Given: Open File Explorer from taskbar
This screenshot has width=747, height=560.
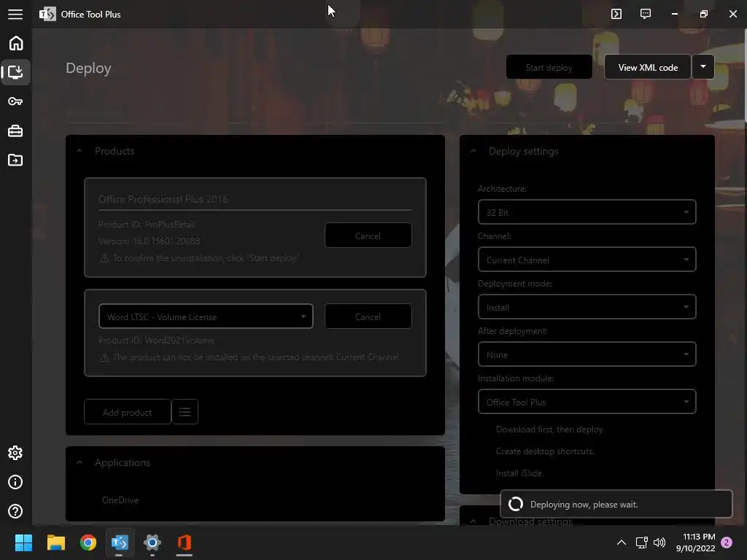Looking at the screenshot, I should pos(55,542).
